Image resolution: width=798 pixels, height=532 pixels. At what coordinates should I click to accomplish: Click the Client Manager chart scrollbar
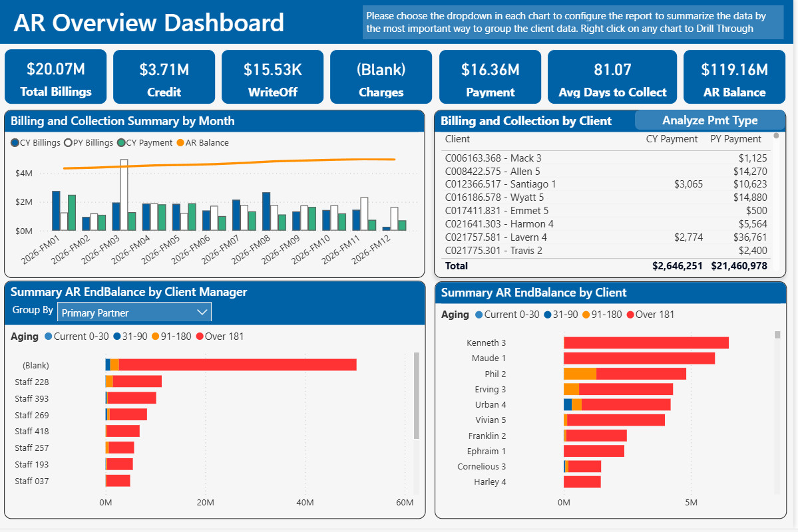click(416, 396)
